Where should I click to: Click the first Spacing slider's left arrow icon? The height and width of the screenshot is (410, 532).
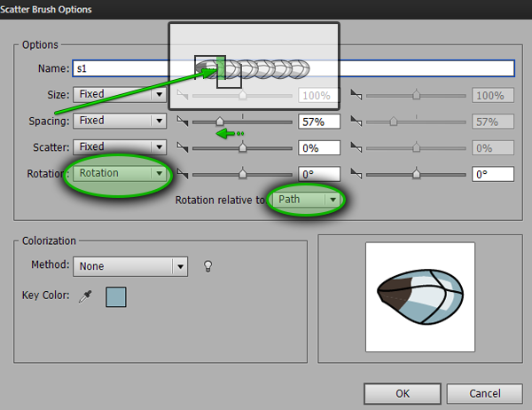[183, 121]
